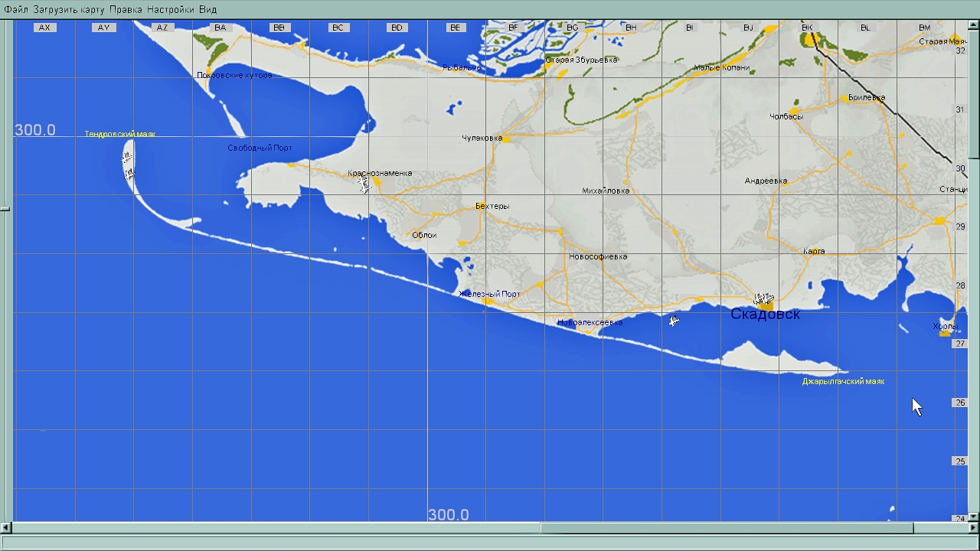Click the Железный Порт label
980x551 pixels.
pyautogui.click(x=489, y=294)
